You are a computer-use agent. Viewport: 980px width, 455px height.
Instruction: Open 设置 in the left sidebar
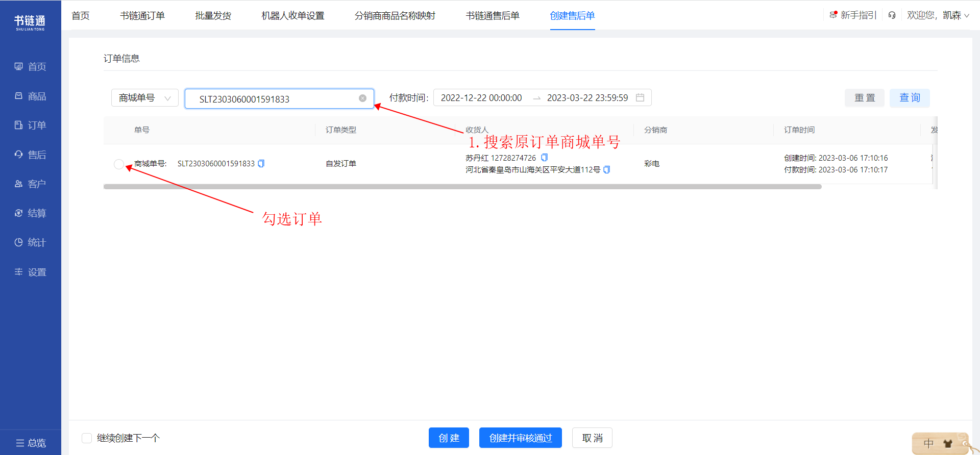30,272
